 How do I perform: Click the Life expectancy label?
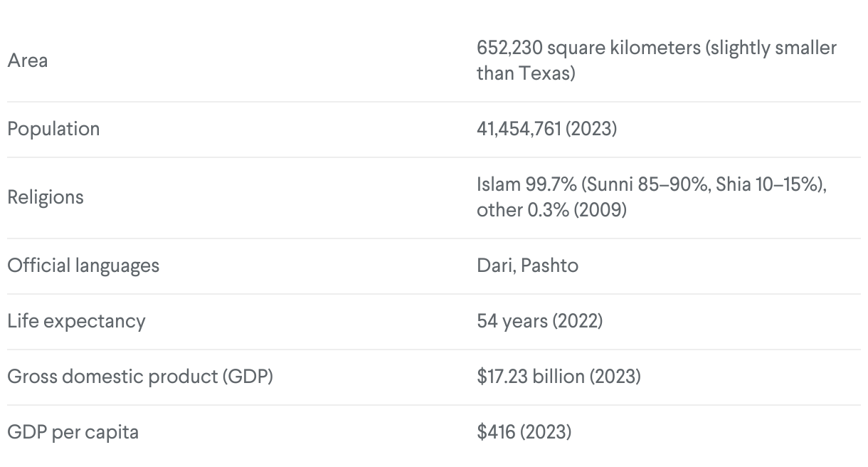point(76,322)
